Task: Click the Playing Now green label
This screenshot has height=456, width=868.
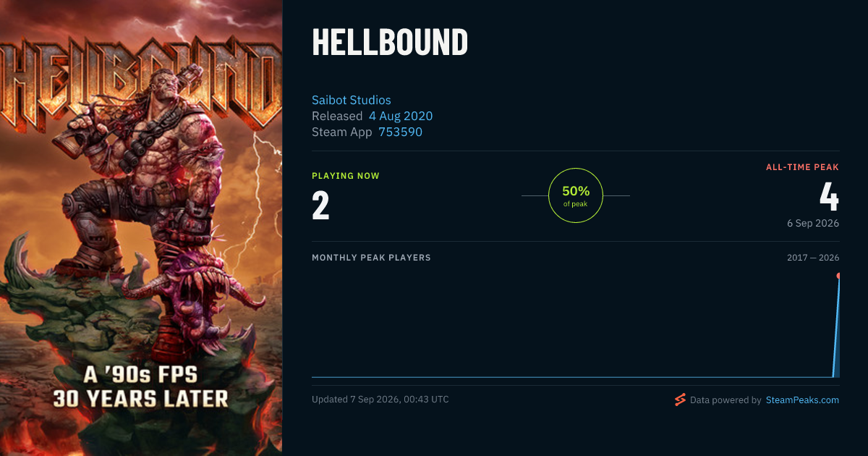Action: pyautogui.click(x=346, y=176)
